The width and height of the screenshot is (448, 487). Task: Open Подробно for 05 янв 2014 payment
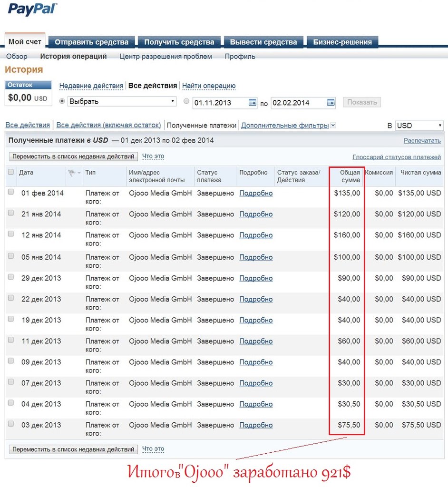coord(256,257)
